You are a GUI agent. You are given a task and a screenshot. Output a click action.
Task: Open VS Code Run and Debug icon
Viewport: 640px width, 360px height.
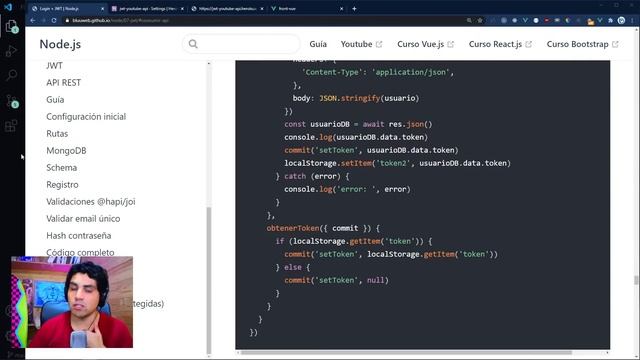coord(11,51)
